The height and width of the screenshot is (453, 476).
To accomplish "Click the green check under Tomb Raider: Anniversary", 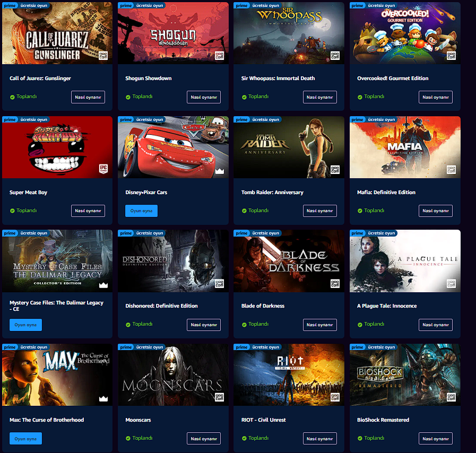I will tap(244, 211).
